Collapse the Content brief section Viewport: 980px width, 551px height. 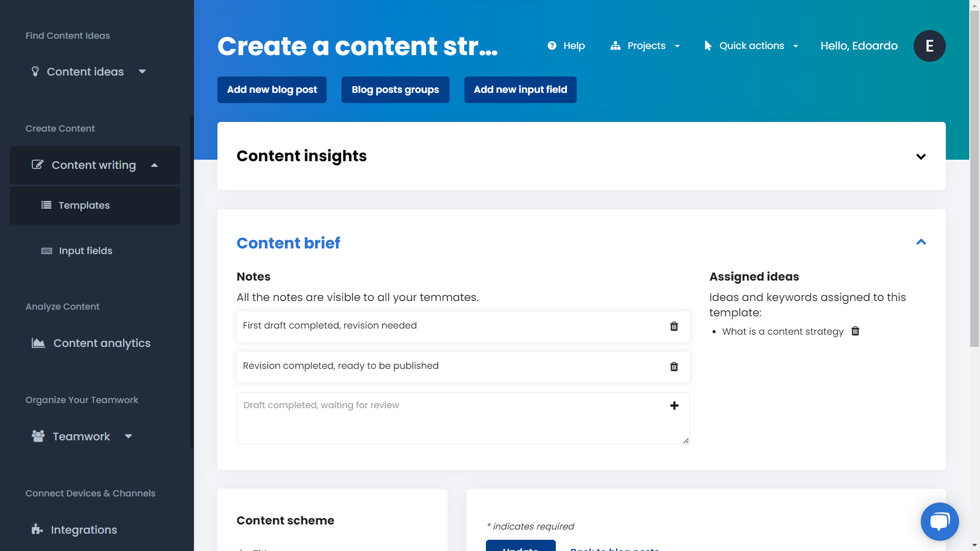pyautogui.click(x=921, y=241)
